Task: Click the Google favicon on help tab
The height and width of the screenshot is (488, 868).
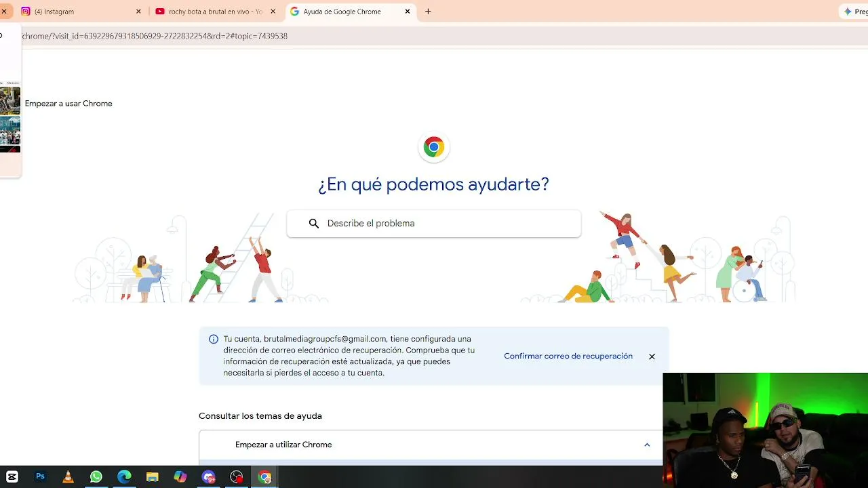Action: click(x=294, y=12)
